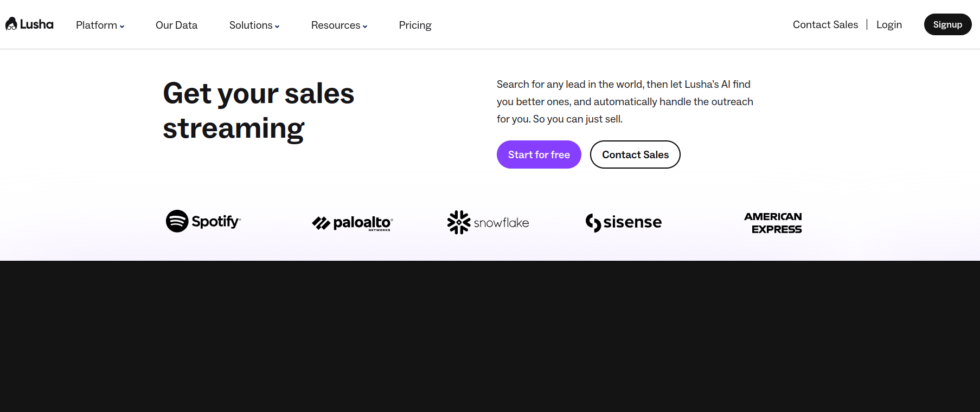Click the sisense wordmark text
The height and width of the screenshot is (412, 980).
coord(632,222)
